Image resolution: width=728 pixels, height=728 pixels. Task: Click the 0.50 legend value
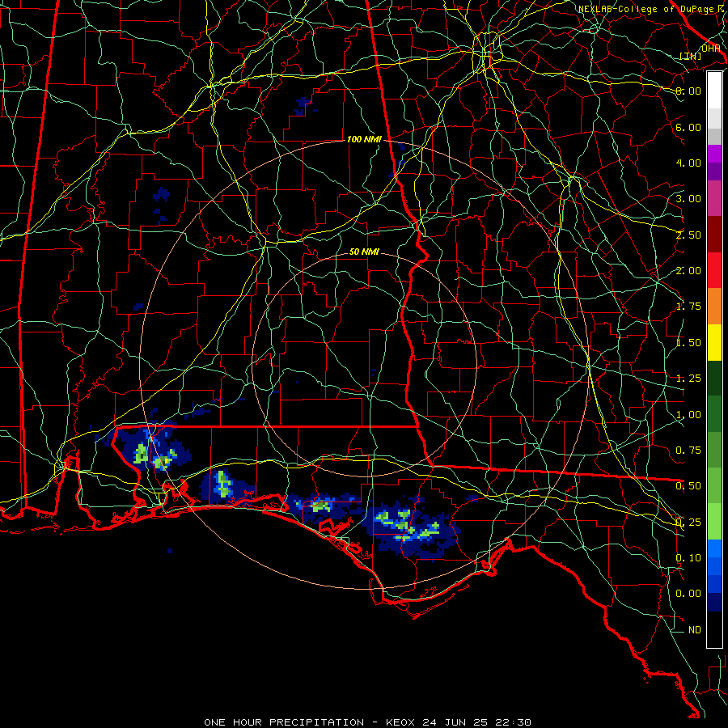tap(688, 486)
